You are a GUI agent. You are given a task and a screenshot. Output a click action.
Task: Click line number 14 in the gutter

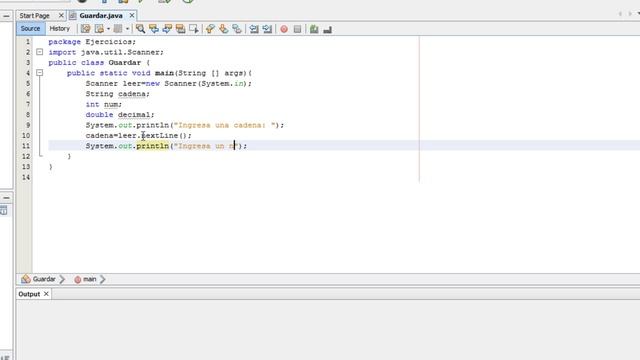[x=26, y=177]
